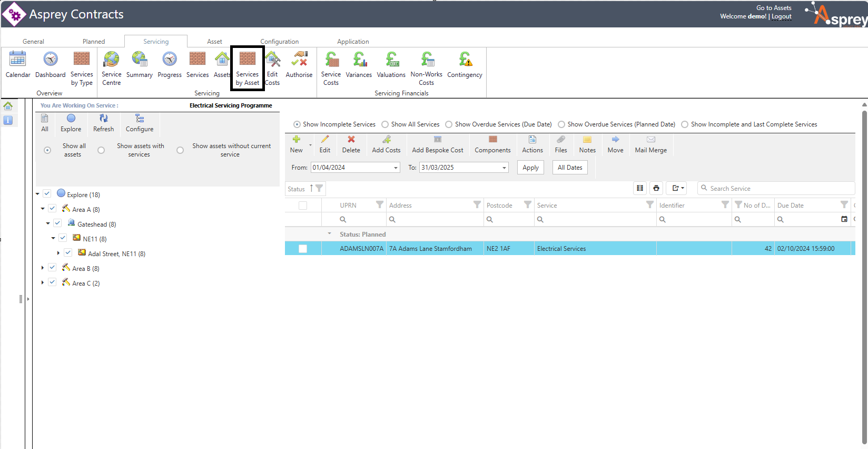Click the Apply button
868x449 pixels.
[530, 168]
